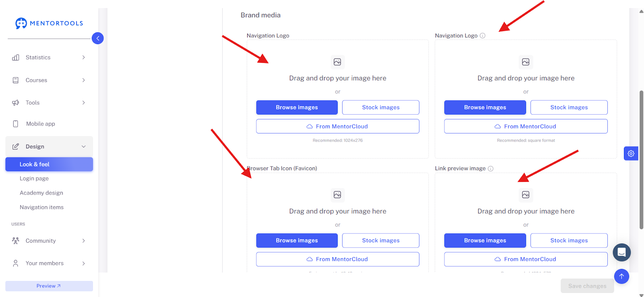Click the Navigation Logo info icon
Viewport: 644px width, 297px height.
click(x=483, y=36)
